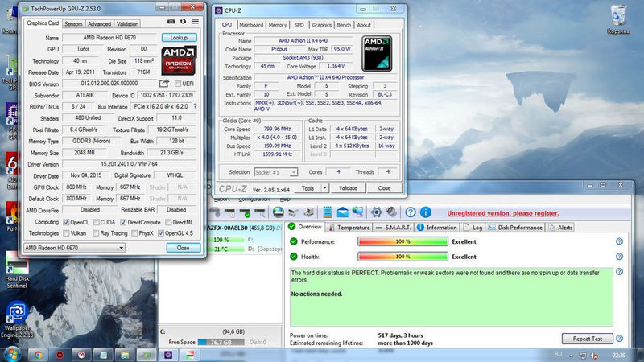Click the help icon beside Repeat Test
644x362 pixels.
619,339
